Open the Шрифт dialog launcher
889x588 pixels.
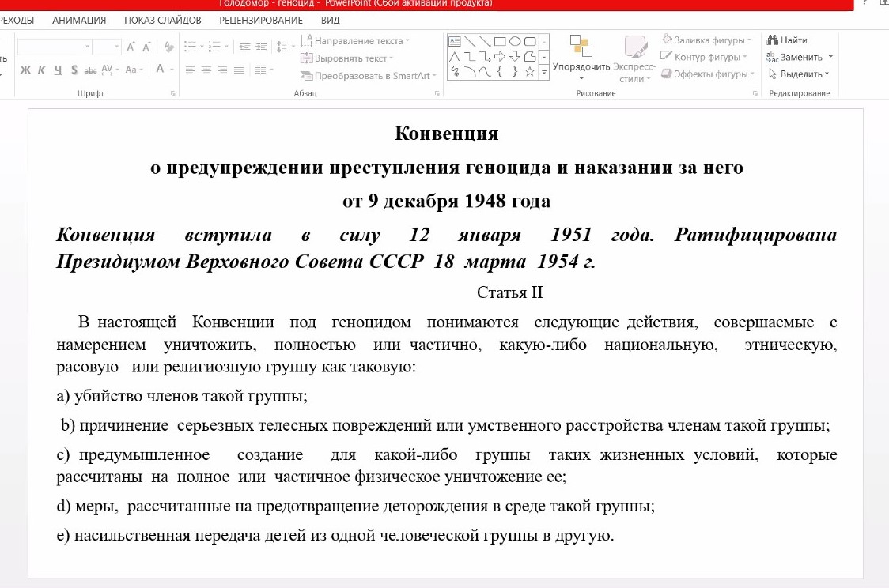point(173,93)
